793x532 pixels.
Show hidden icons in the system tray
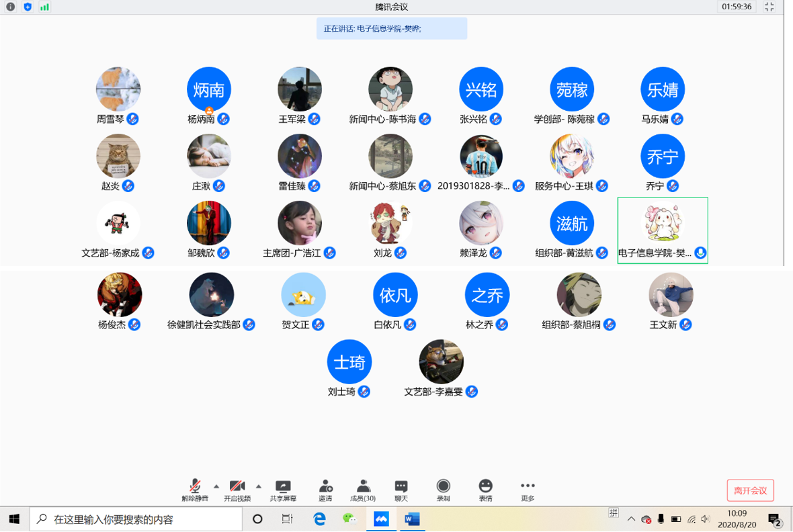(x=631, y=519)
